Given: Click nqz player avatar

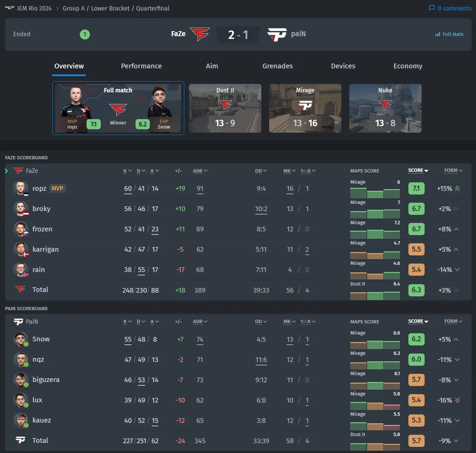Looking at the screenshot, I should [21, 359].
